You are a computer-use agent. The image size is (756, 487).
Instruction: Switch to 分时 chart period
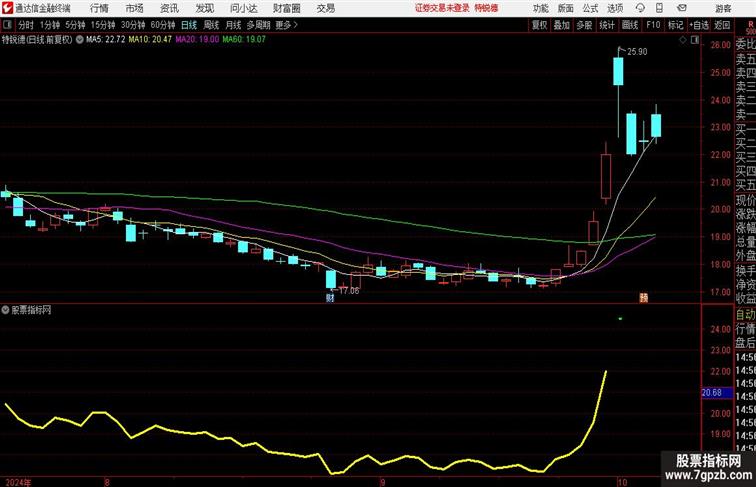26,25
